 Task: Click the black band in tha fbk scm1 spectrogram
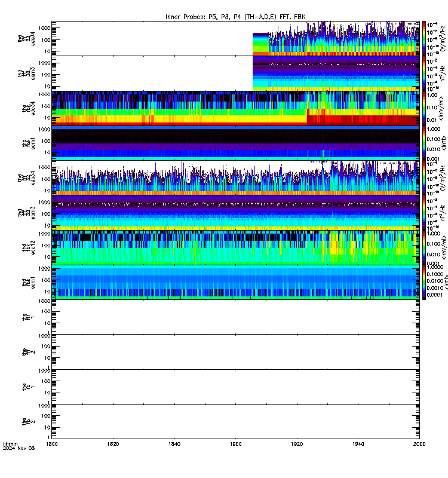coord(235,136)
